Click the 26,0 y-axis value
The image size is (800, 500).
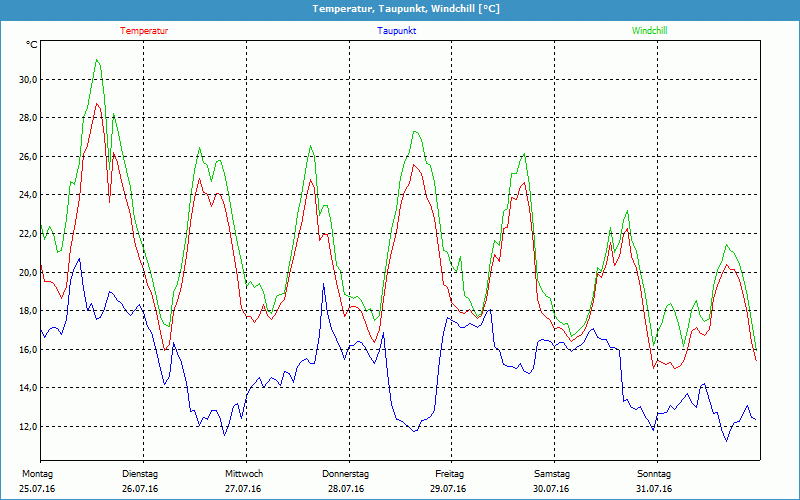coord(28,157)
